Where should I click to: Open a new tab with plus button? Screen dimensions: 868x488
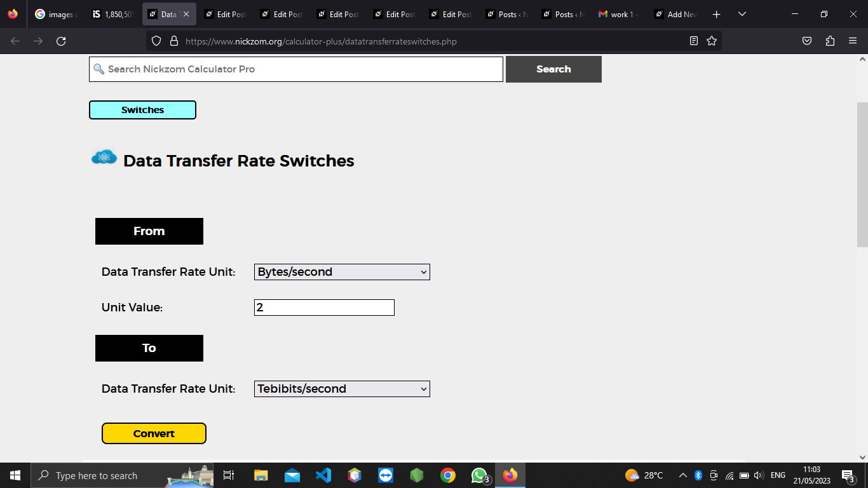click(717, 14)
